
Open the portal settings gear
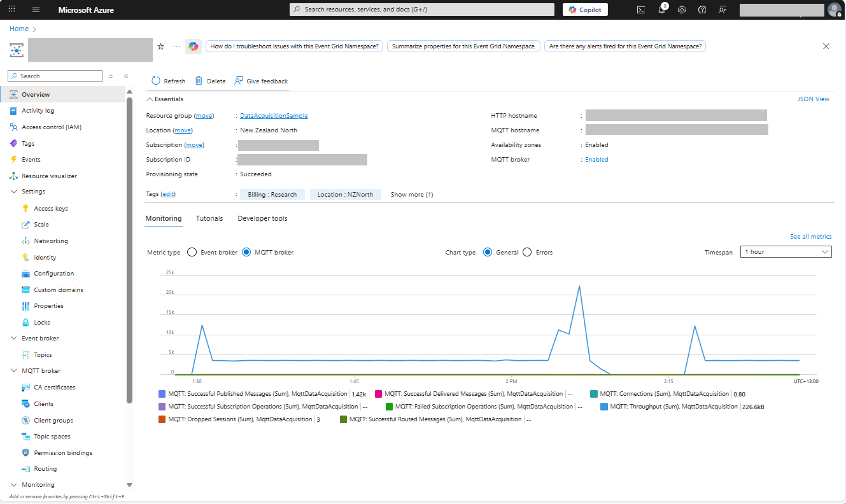tap(682, 10)
